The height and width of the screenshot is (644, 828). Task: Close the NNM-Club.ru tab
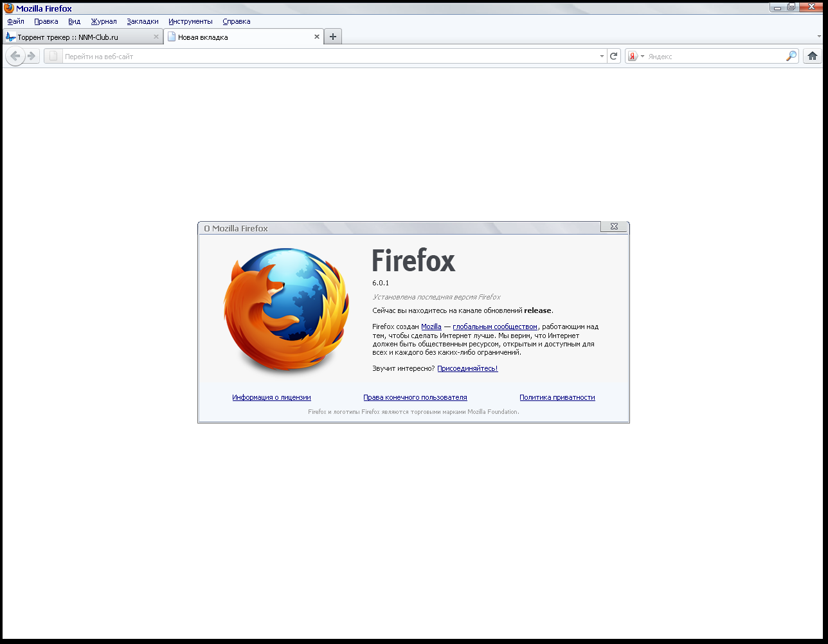click(156, 37)
